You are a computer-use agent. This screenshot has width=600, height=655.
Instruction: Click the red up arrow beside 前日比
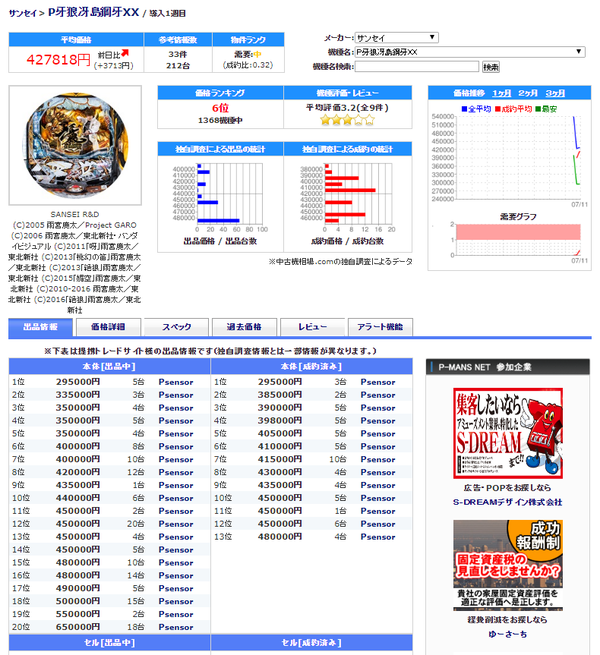(125, 53)
